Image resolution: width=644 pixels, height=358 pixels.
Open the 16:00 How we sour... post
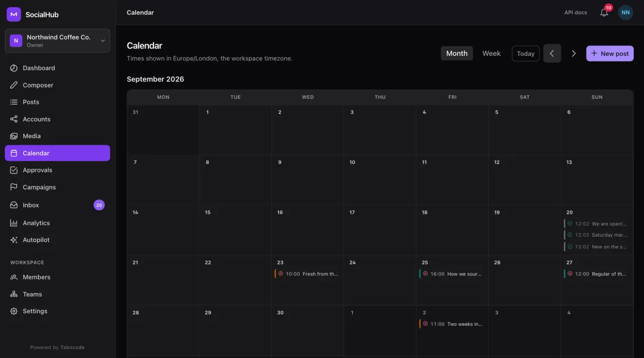click(452, 274)
